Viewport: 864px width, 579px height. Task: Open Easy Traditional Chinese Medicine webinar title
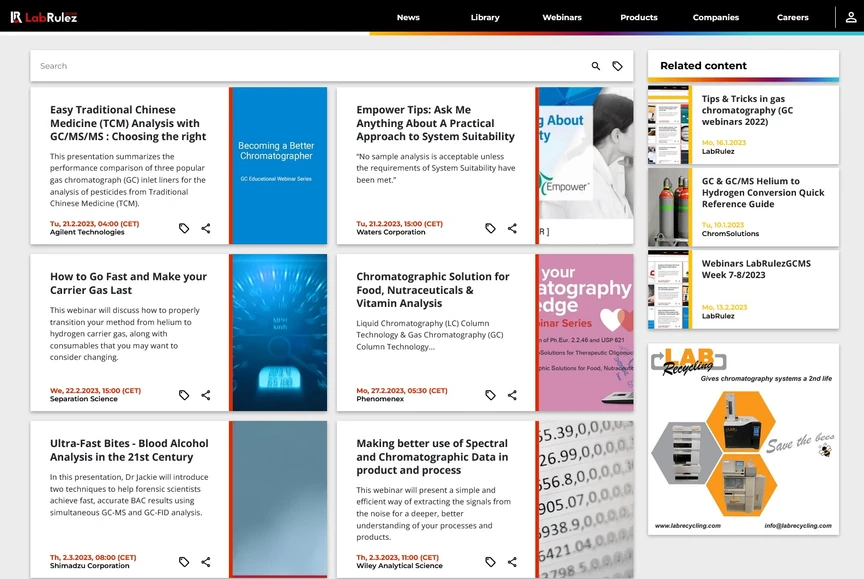128,123
